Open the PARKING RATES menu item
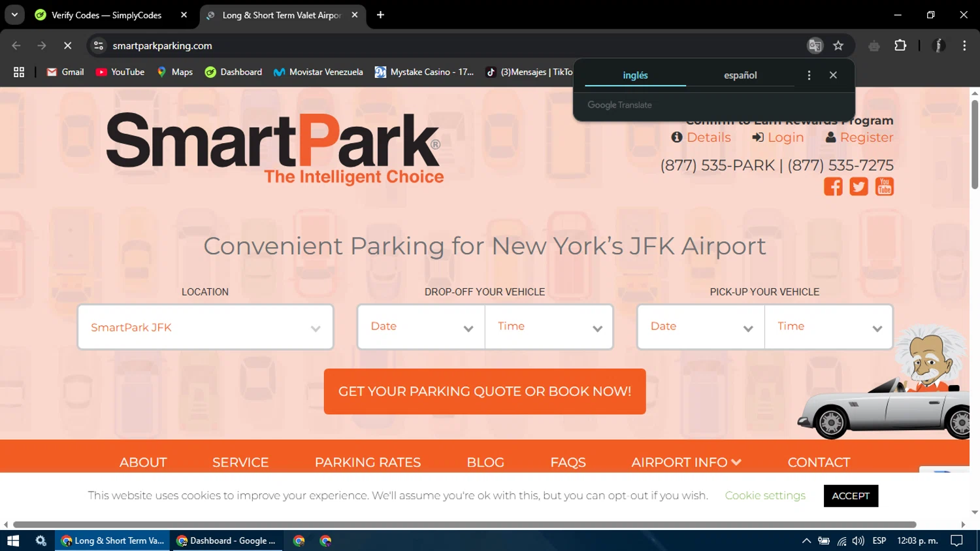 pos(368,462)
